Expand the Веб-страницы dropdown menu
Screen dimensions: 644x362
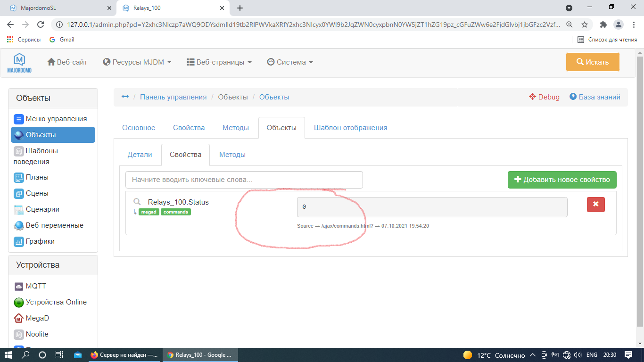pyautogui.click(x=219, y=62)
